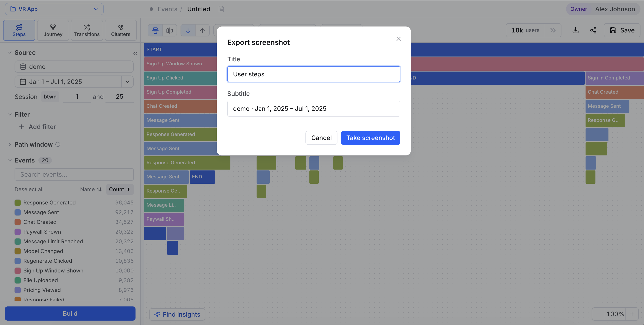Switch to the Steps tab
The height and width of the screenshot is (325, 644).
pyautogui.click(x=19, y=30)
